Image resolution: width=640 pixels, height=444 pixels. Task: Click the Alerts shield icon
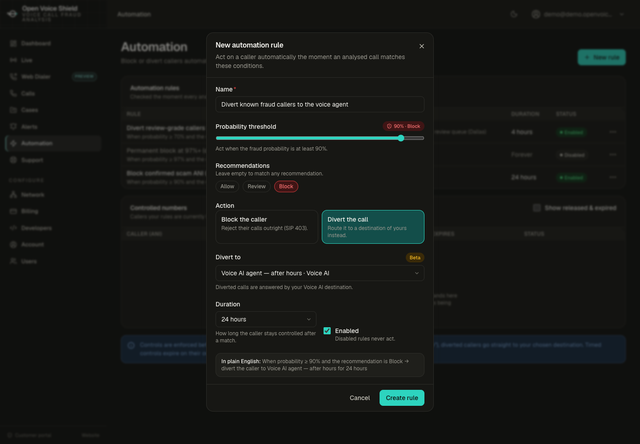pos(13,127)
